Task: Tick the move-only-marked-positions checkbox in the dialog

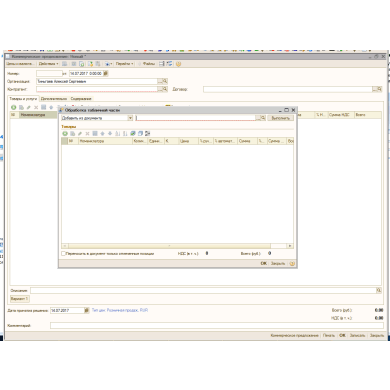Action: [x=63, y=254]
